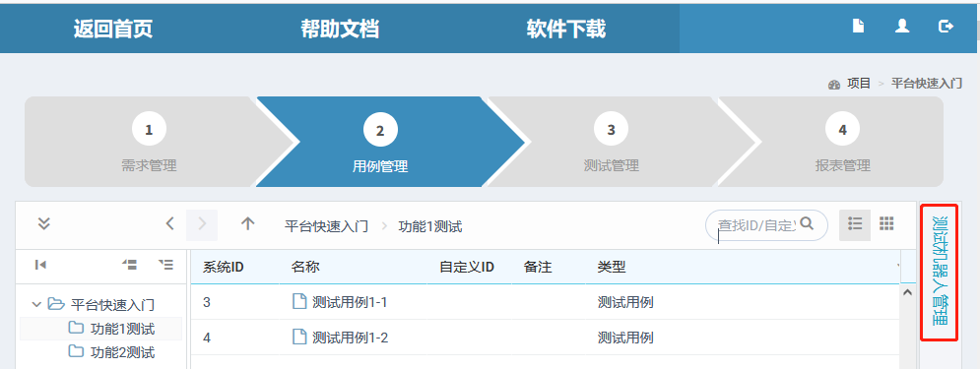Go up one level with up arrow
The width and height of the screenshot is (980, 369).
coord(248,223)
